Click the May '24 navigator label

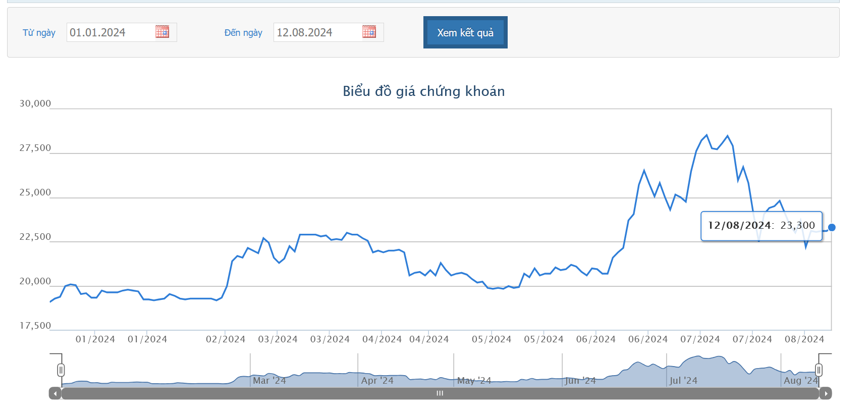pyautogui.click(x=474, y=380)
